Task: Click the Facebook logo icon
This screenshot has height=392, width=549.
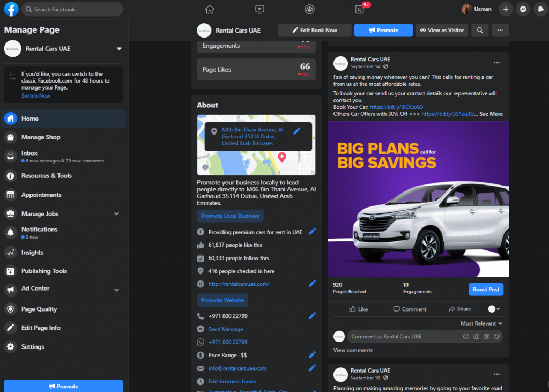Action: (x=11, y=9)
